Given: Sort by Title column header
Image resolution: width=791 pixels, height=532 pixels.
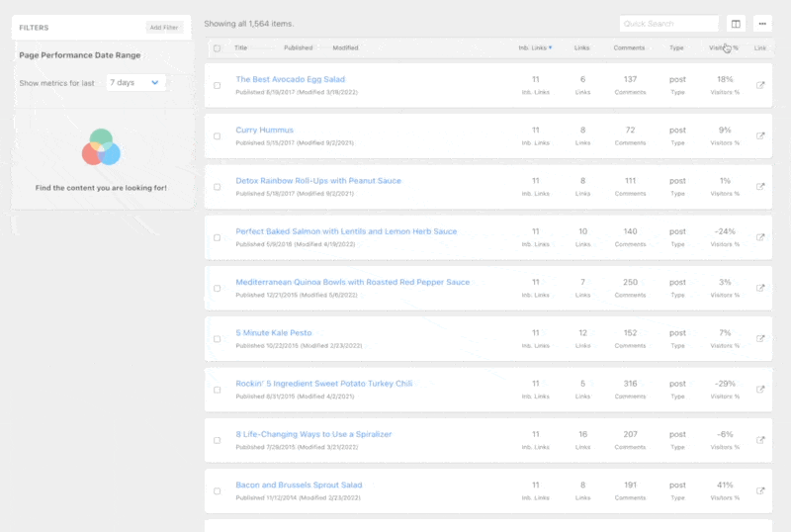Looking at the screenshot, I should pos(240,47).
